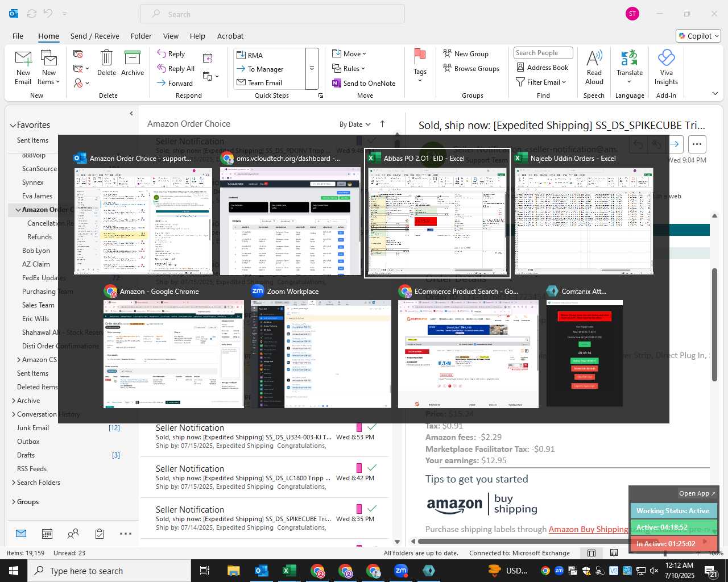Screen dimensions: 728x582
Task: Click the Copilot button
Action: point(698,36)
